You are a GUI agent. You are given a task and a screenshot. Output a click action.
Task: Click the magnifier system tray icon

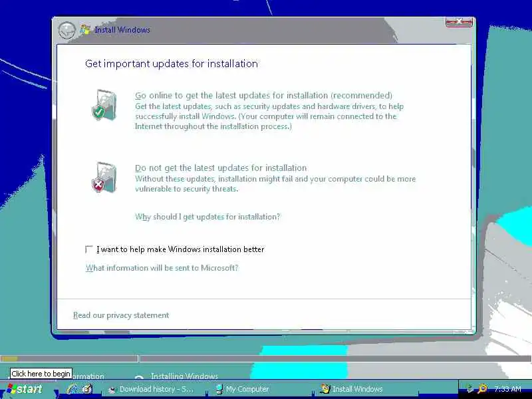pos(482,389)
